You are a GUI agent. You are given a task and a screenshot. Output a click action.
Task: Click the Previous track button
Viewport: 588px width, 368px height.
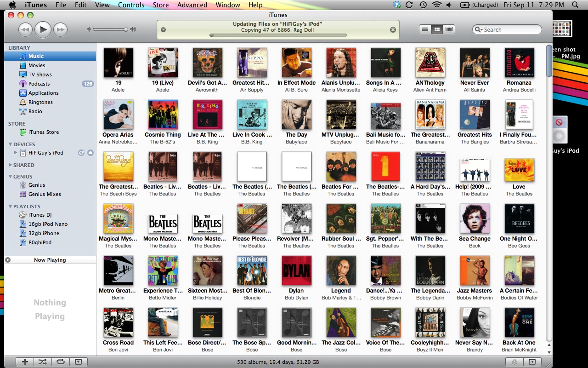click(25, 30)
